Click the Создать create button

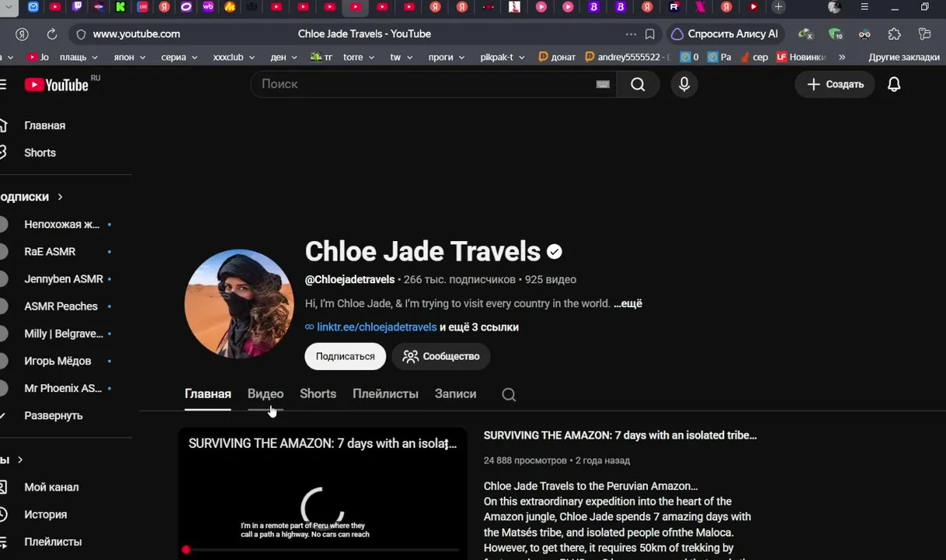[835, 84]
